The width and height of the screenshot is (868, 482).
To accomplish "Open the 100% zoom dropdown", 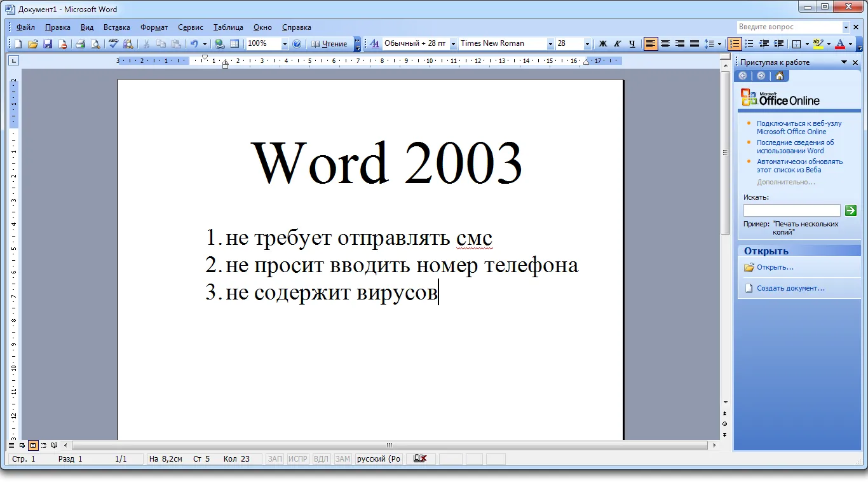I will click(x=285, y=44).
